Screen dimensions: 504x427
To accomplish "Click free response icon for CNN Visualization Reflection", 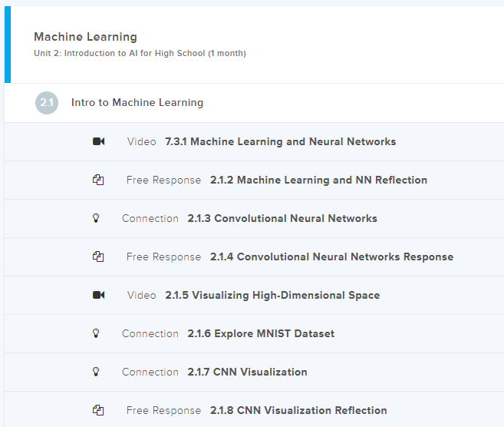I will click(x=98, y=411).
